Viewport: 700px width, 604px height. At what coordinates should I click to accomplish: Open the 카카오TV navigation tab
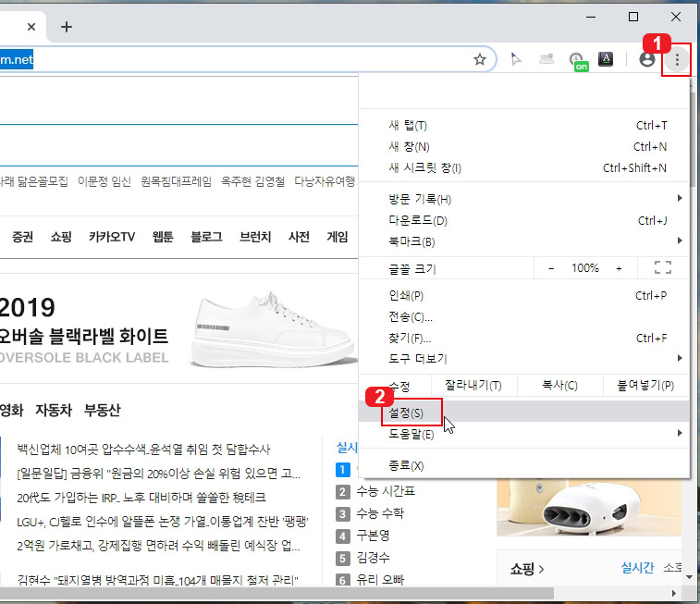(112, 237)
